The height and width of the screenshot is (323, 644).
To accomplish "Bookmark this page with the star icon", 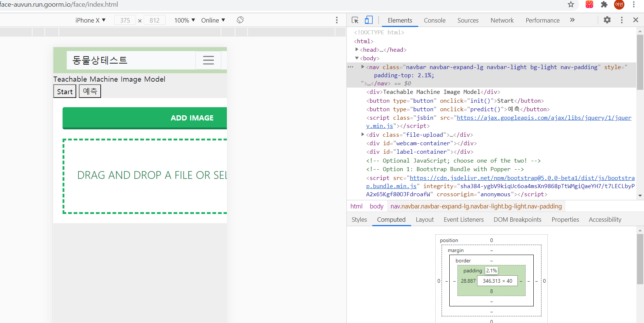I will point(571,4).
